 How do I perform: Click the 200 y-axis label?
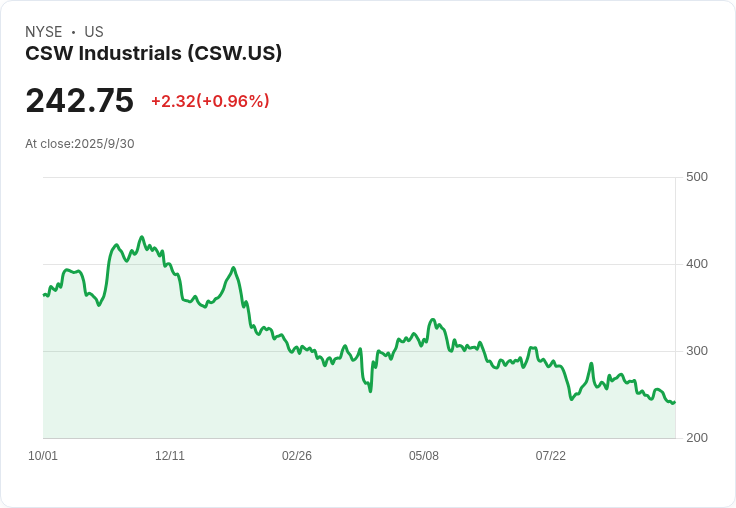point(697,438)
